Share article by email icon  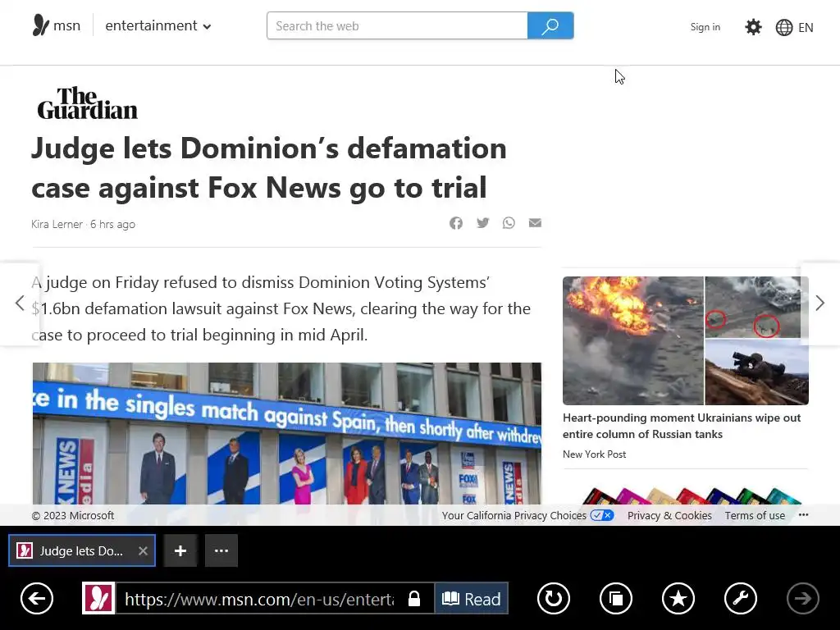tap(535, 223)
